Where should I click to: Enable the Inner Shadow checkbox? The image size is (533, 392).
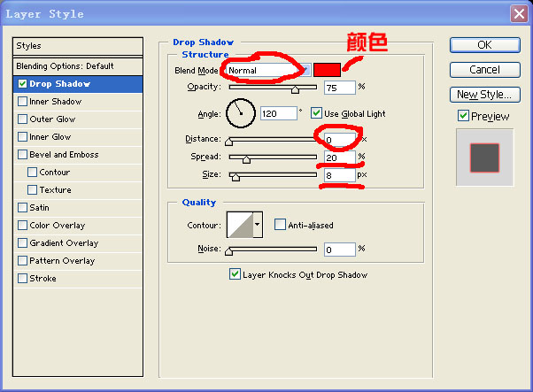[x=22, y=101]
